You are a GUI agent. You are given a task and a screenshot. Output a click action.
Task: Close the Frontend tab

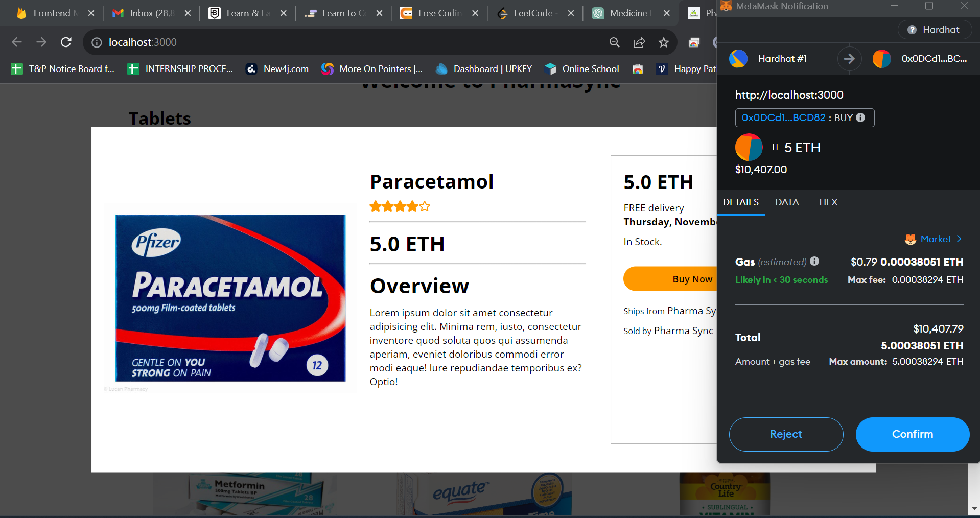tap(91, 13)
